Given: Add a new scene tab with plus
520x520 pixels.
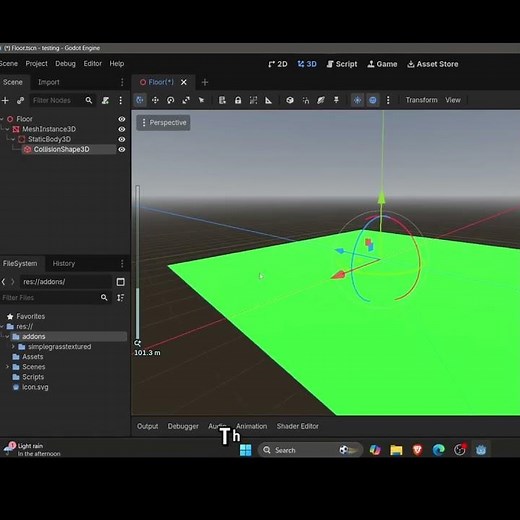Looking at the screenshot, I should point(205,82).
